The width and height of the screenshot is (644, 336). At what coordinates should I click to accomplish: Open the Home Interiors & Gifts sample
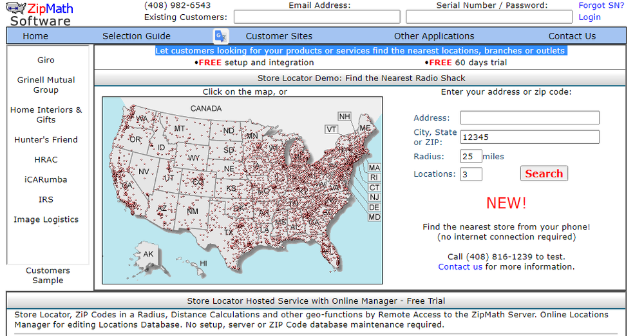pos(46,115)
